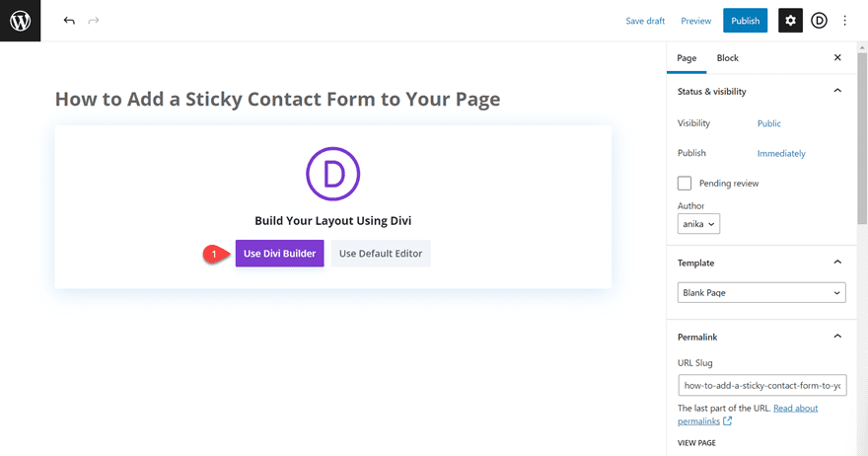Change publish time from Immediately
The width and height of the screenshot is (868, 456).
[x=781, y=153]
